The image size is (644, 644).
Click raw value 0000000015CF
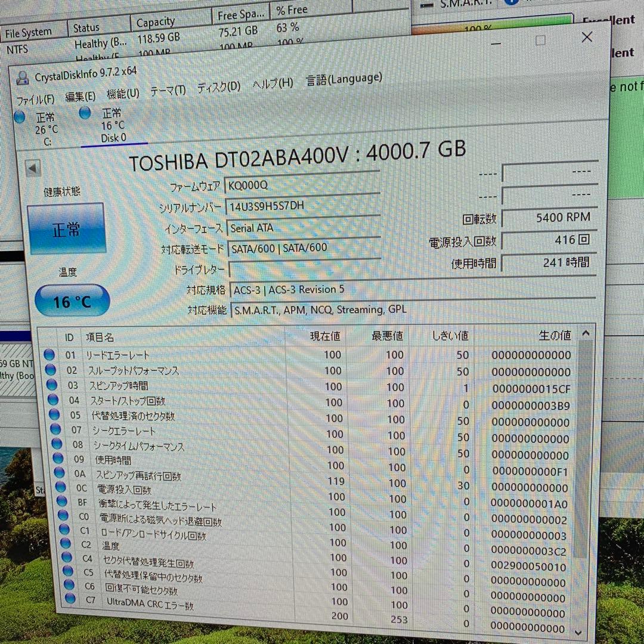(531, 389)
